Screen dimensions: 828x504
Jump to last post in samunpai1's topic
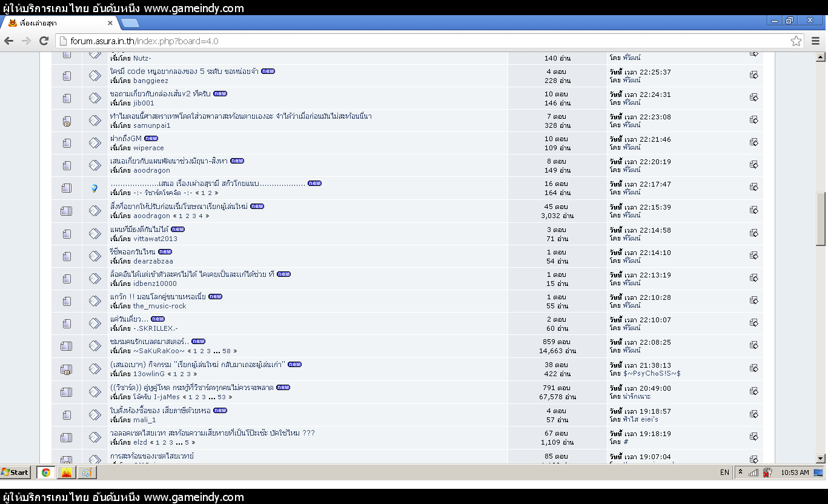(x=753, y=120)
